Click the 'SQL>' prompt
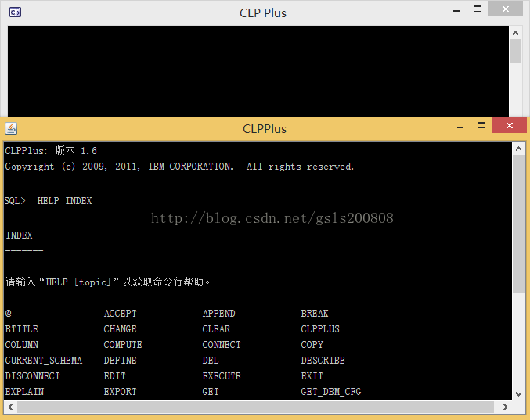 (x=15, y=201)
